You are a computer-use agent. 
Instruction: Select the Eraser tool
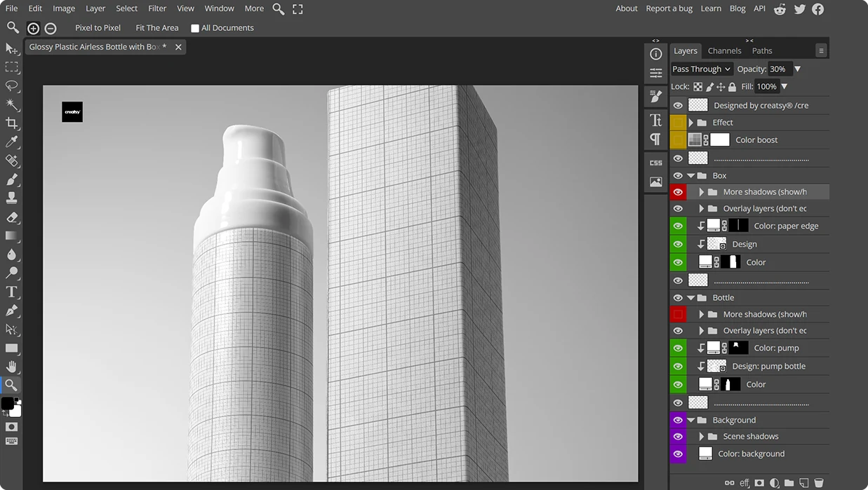click(12, 217)
